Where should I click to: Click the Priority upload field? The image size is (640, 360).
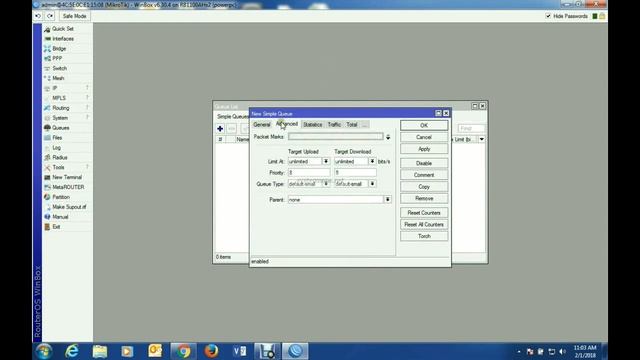pyautogui.click(x=309, y=173)
